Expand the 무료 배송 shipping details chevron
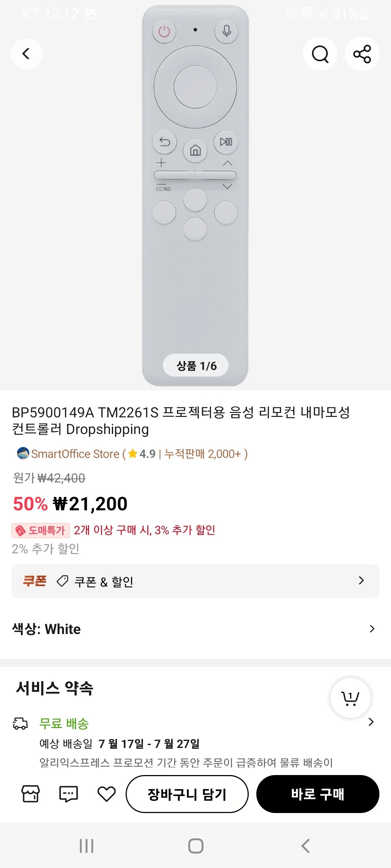Screen dimensions: 391x868 [x=371, y=722]
